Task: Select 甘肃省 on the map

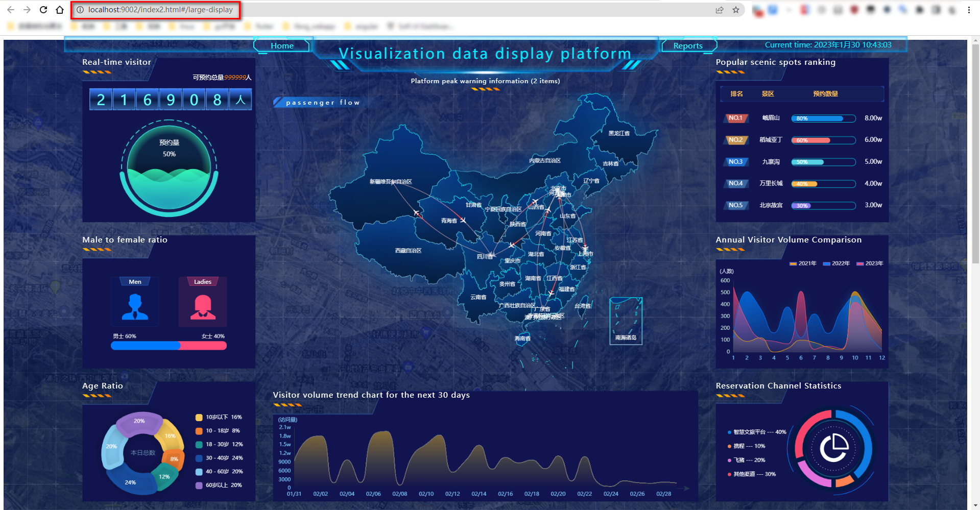Action: point(473,205)
